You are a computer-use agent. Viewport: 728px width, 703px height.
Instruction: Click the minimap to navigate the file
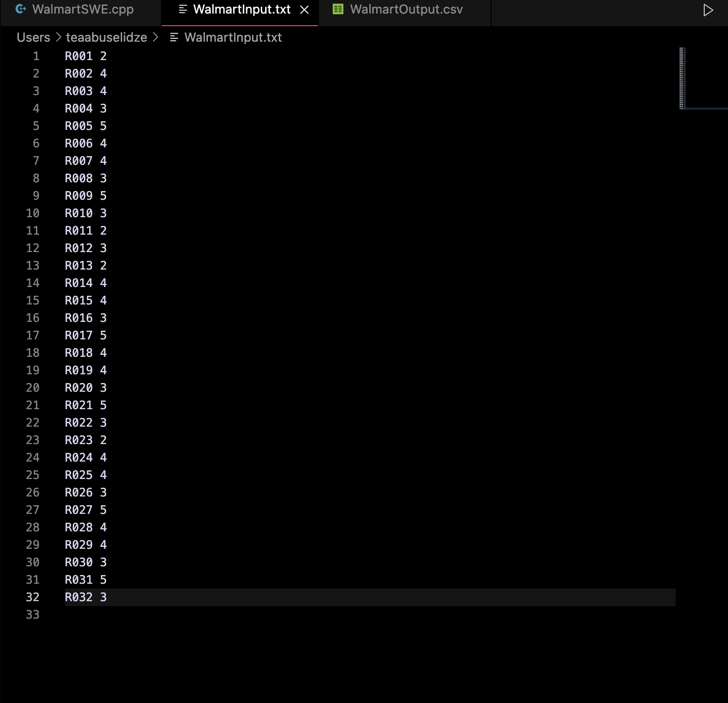coord(683,78)
